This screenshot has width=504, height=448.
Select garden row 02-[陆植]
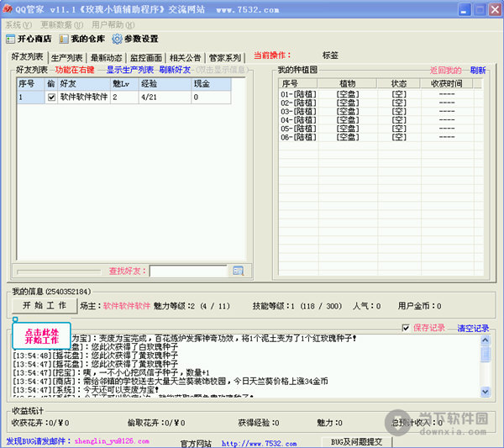tap(381, 103)
